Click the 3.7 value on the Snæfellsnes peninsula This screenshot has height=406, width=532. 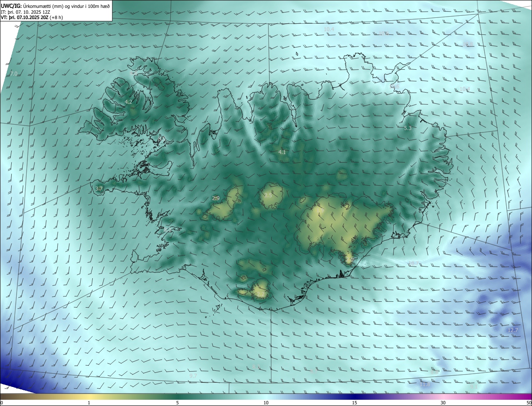click(99, 189)
